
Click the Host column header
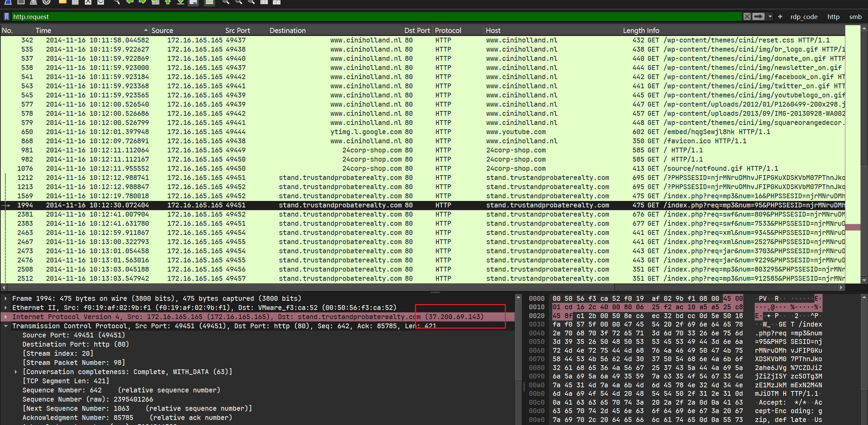493,31
